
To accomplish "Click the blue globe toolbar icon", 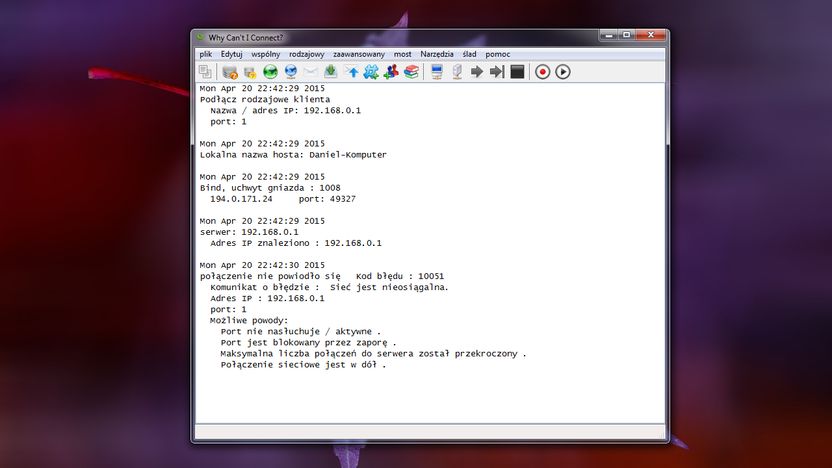I will pyautogui.click(x=291, y=72).
